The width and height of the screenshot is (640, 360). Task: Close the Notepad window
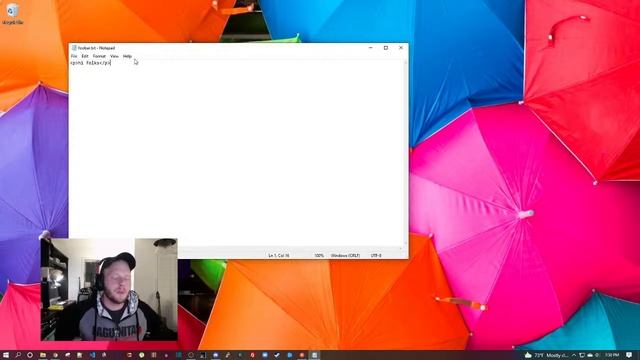[x=401, y=48]
